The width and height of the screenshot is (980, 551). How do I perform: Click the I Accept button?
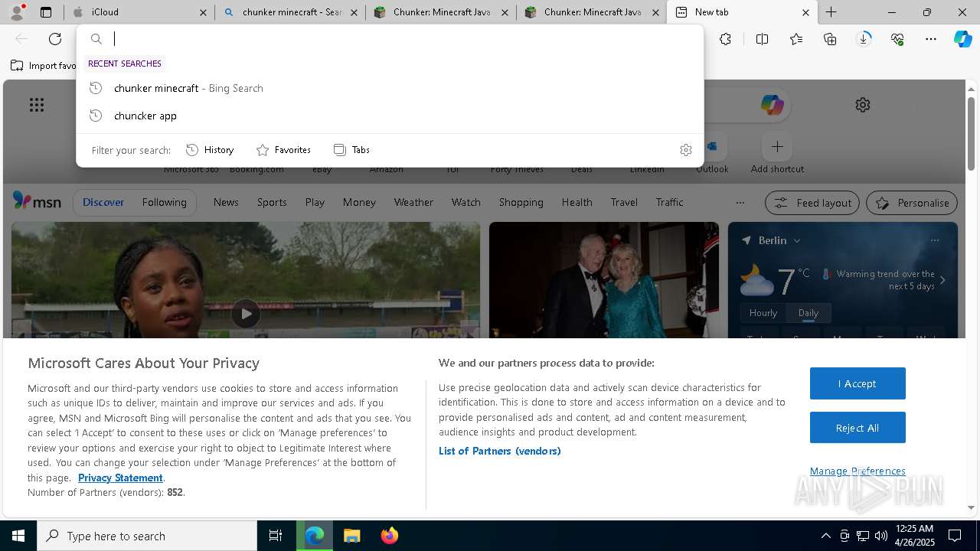point(857,383)
